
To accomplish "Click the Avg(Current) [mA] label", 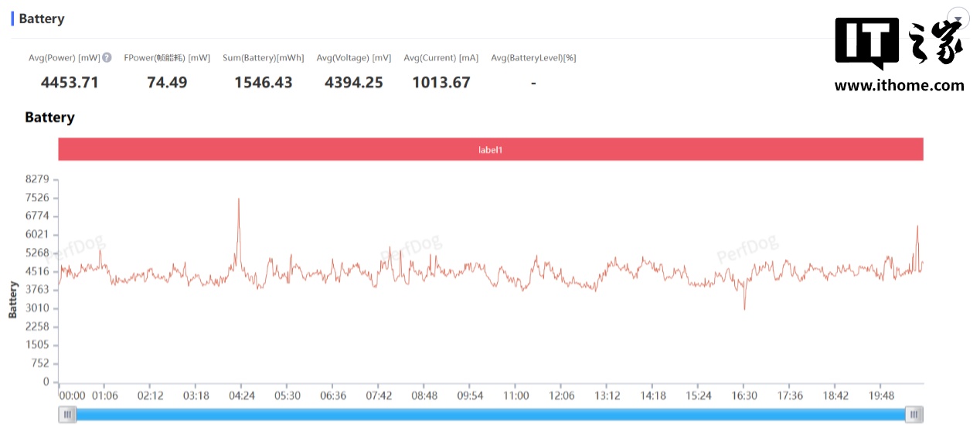I will click(x=441, y=57).
